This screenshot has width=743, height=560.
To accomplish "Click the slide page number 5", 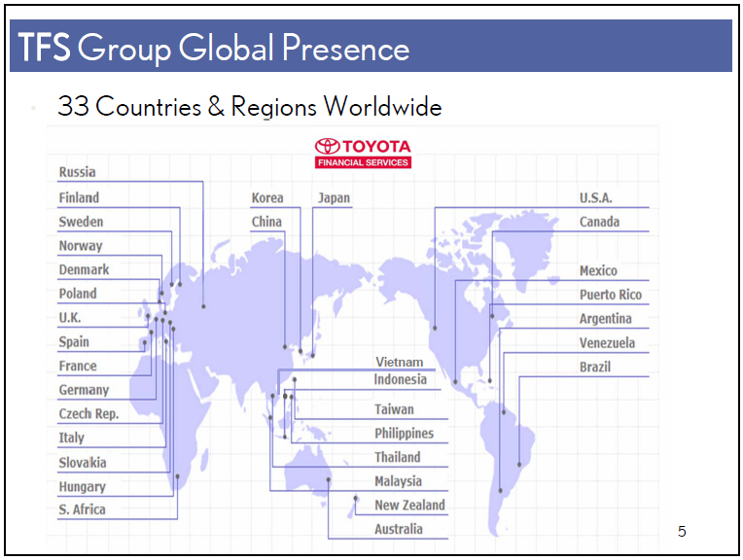I will tap(682, 531).
